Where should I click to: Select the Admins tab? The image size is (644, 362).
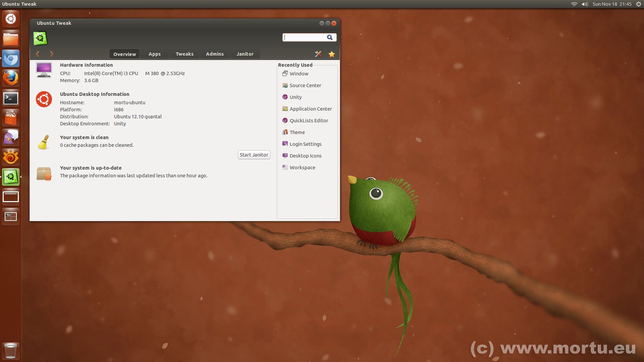point(215,54)
